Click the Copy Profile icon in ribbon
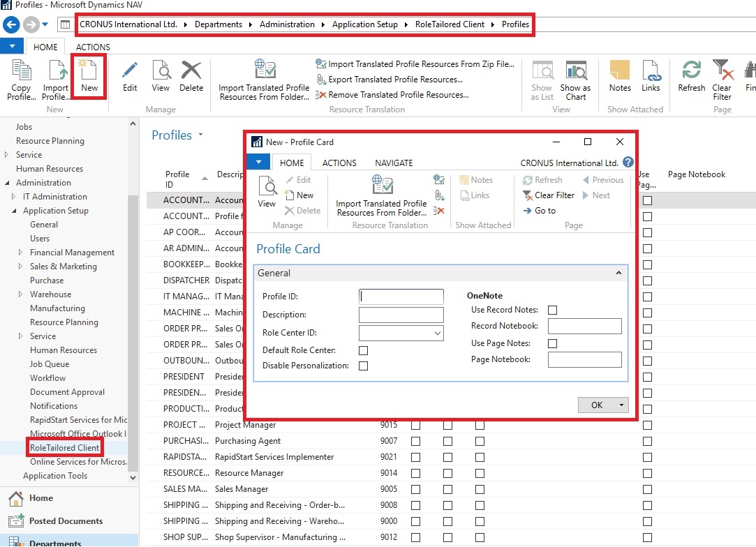Image resolution: width=756 pixels, height=547 pixels. 21,79
